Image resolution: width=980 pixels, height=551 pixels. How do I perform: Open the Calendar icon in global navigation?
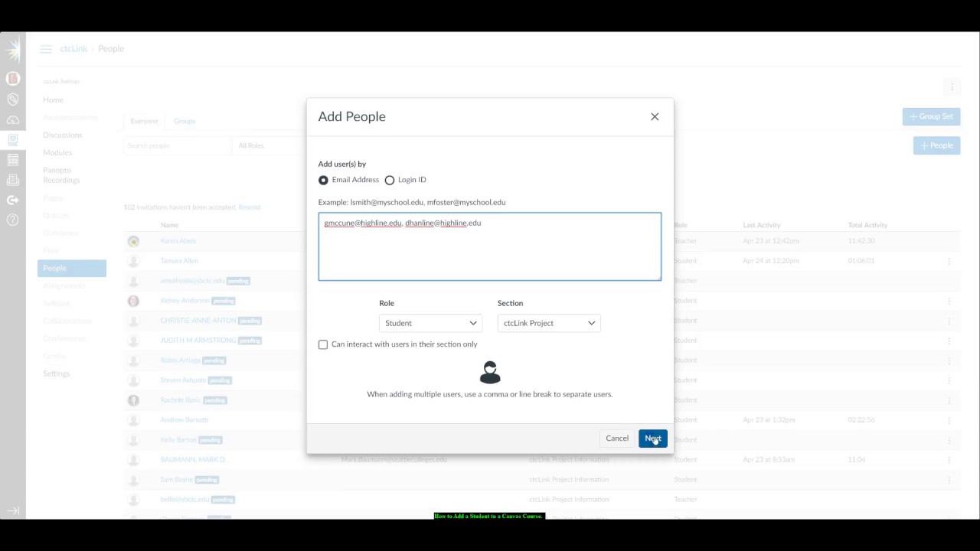tap(13, 160)
